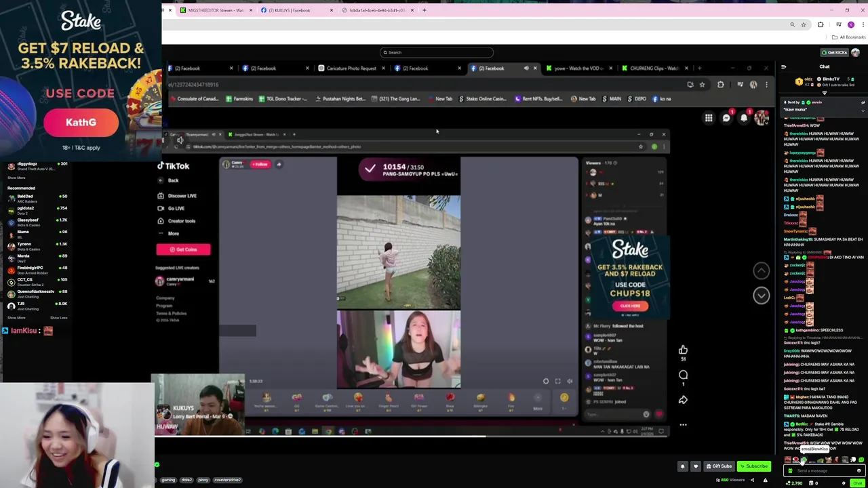Click the Facebook share arrow icon
Screen dimensions: 868x488
coord(683,400)
